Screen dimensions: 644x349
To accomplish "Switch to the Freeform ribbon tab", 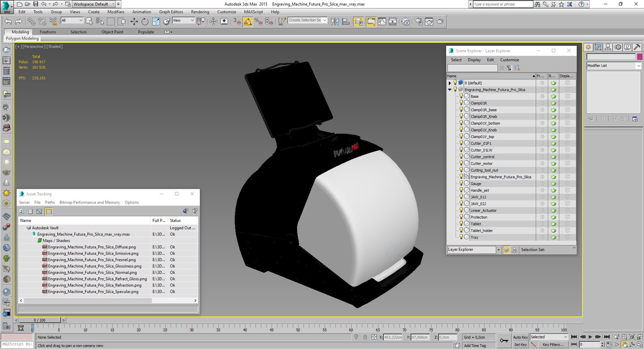I will pos(48,32).
